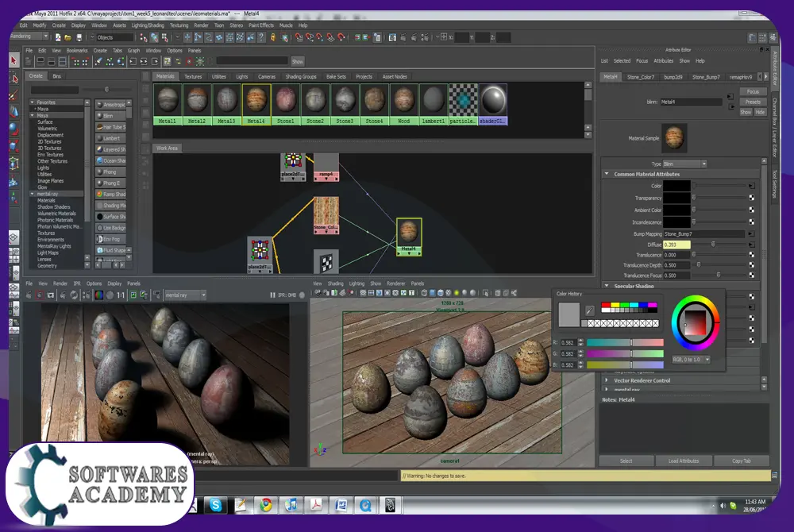794x532 pixels.
Task: Open Google Chrome from the taskbar
Action: click(x=266, y=505)
